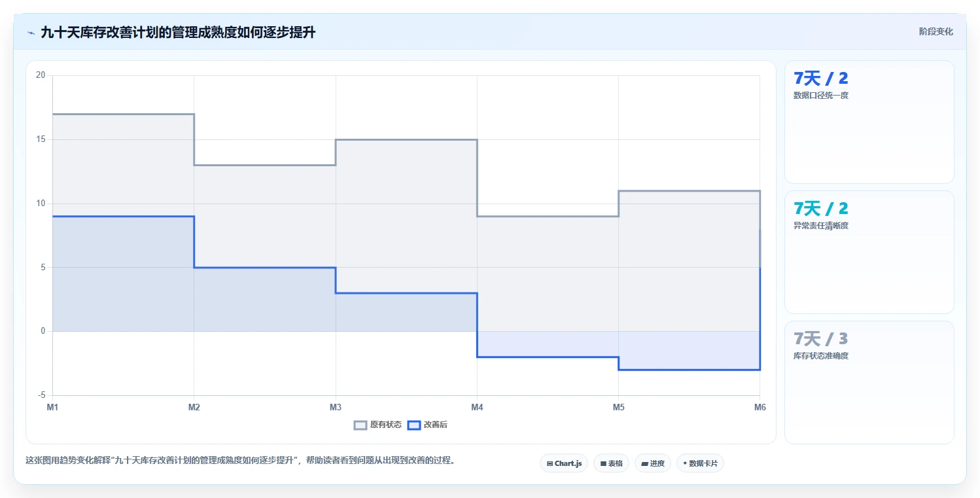Viewport: 980px width, 498px height.
Task: Open the 库存状态准确度 card
Action: point(869,382)
